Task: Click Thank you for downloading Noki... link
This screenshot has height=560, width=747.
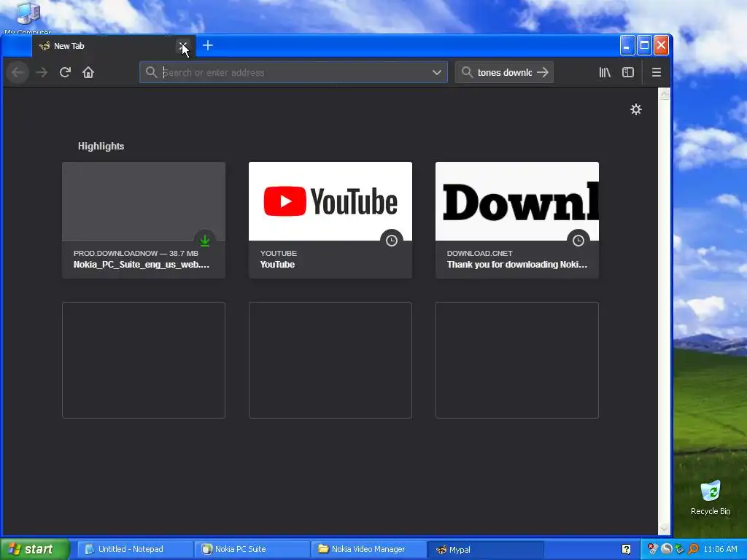Action: pyautogui.click(x=517, y=265)
